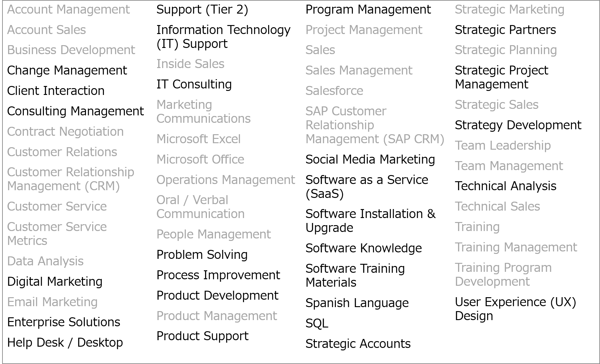Select Problem Solving skill

(x=202, y=255)
